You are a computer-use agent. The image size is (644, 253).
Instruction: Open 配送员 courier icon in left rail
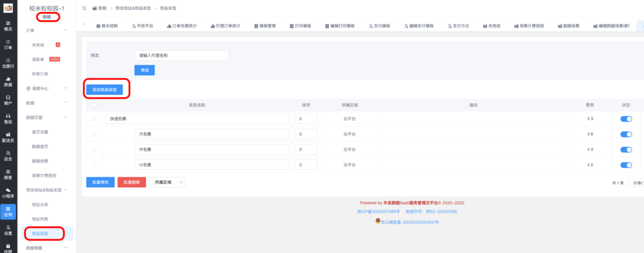pyautogui.click(x=8, y=137)
